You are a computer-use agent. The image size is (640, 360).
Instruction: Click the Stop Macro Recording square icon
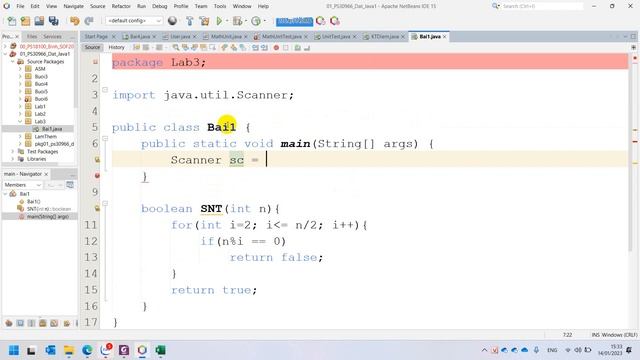click(x=286, y=48)
